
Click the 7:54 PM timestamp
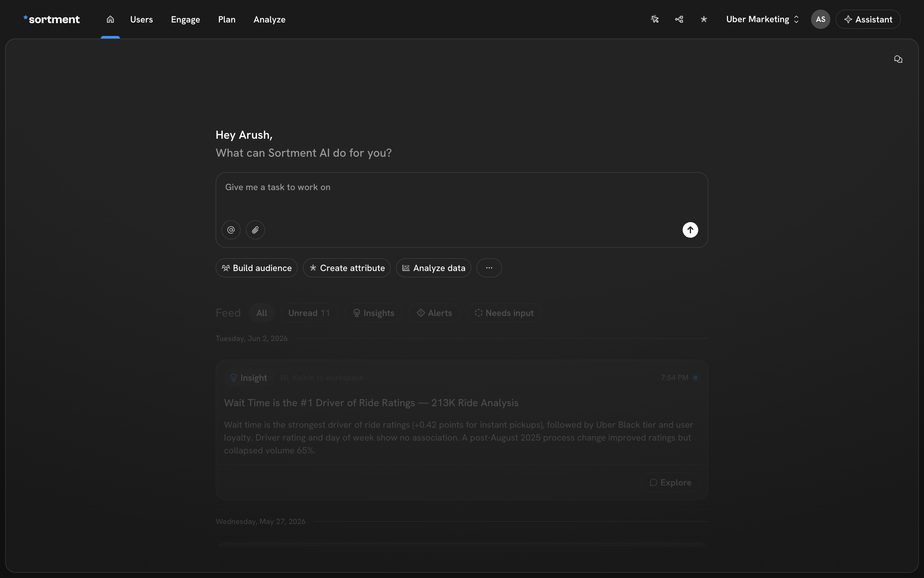point(674,378)
